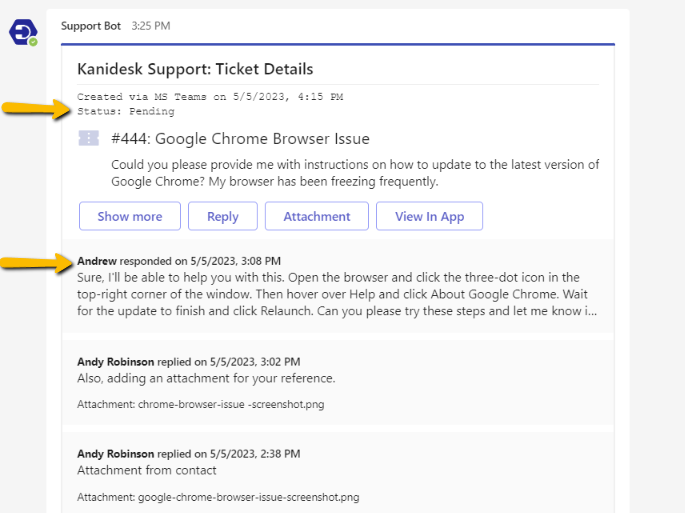Click 'Also, adding an attachment for your reference.'

point(206,378)
